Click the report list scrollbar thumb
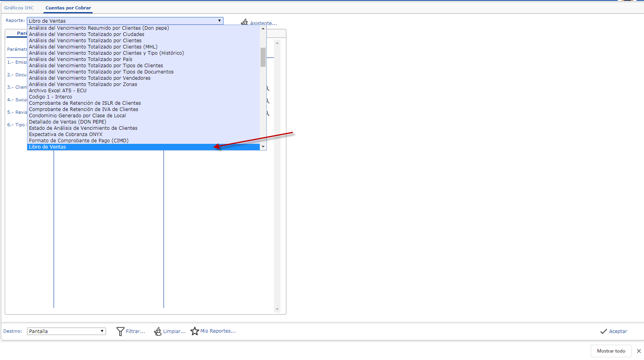The height and width of the screenshot is (360, 644). pos(263,57)
